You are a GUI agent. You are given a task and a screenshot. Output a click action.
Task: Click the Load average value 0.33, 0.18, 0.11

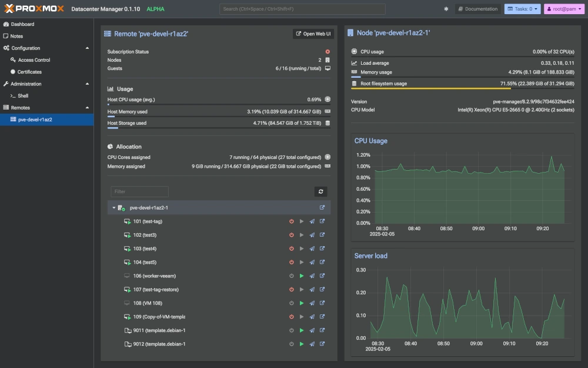click(x=557, y=63)
